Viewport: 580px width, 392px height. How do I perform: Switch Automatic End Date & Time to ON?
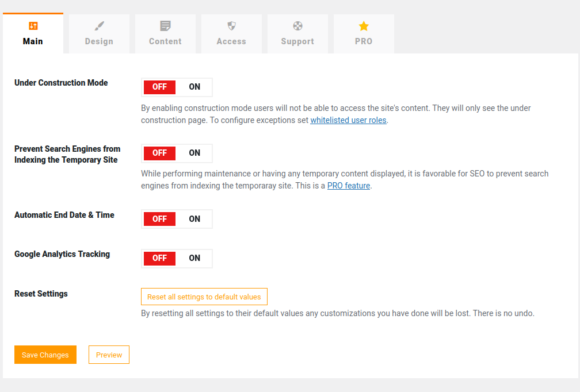(x=194, y=219)
